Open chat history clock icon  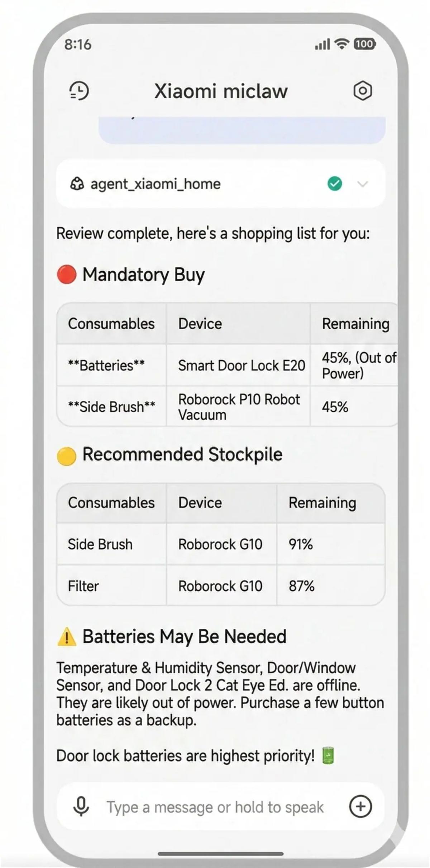click(x=79, y=91)
